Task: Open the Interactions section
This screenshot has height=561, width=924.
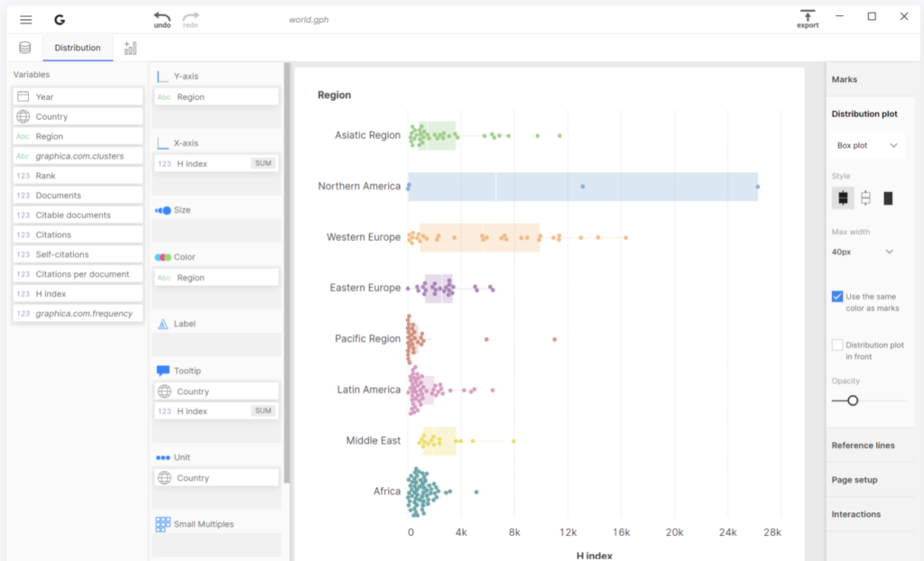Action: [x=855, y=514]
